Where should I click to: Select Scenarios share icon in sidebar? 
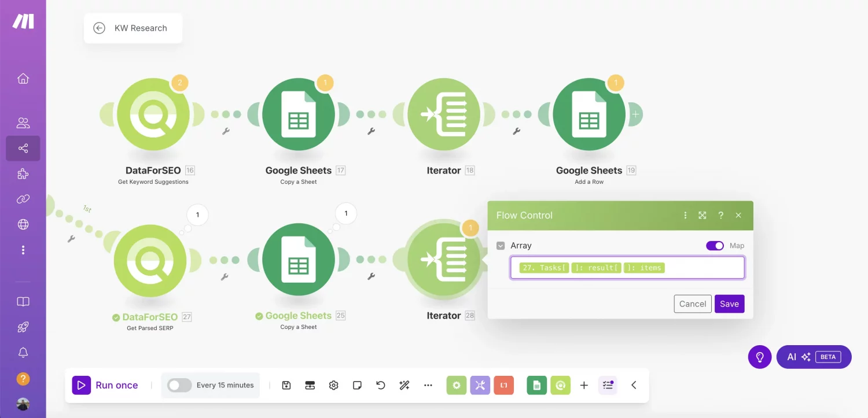point(23,149)
